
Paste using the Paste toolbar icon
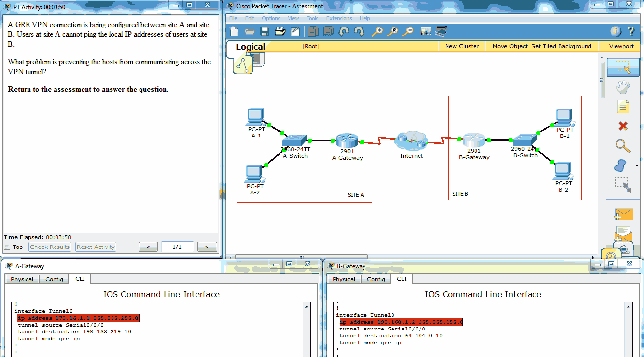click(328, 31)
